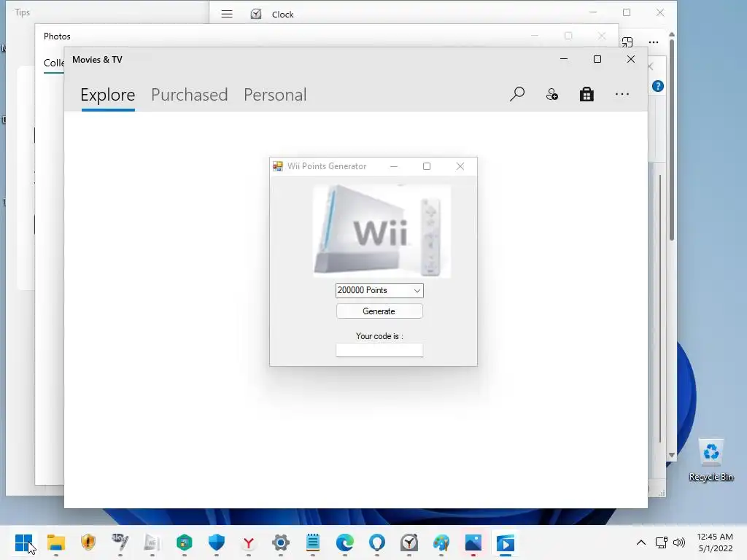Click the Tips window title

tap(23, 12)
